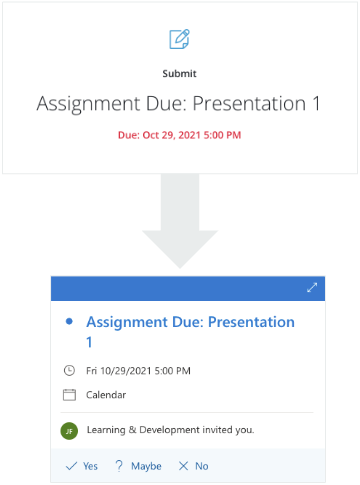Click the calendar icon beside Calendar
This screenshot has width=360, height=485.
coord(69,395)
